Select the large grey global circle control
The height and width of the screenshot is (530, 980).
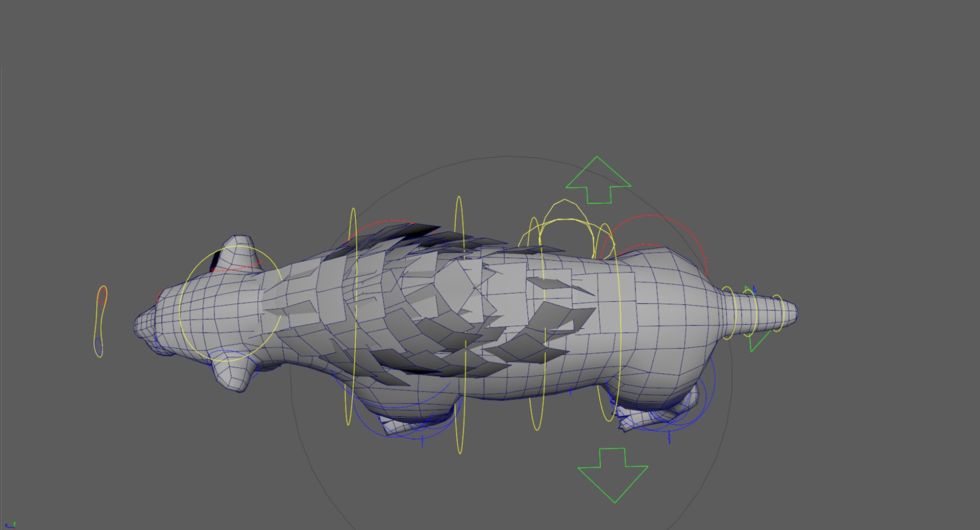point(511,343)
